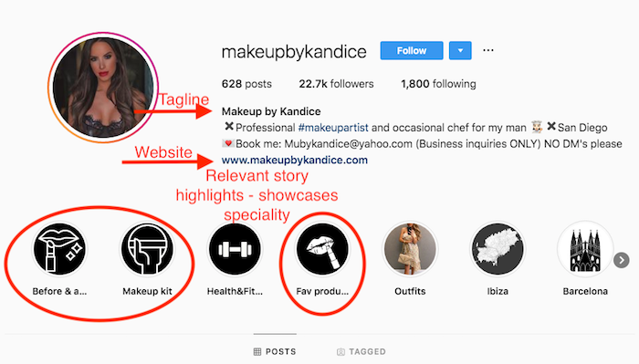Follow makeupbykandice
Viewport: 639px width, 364px height.
(x=412, y=50)
